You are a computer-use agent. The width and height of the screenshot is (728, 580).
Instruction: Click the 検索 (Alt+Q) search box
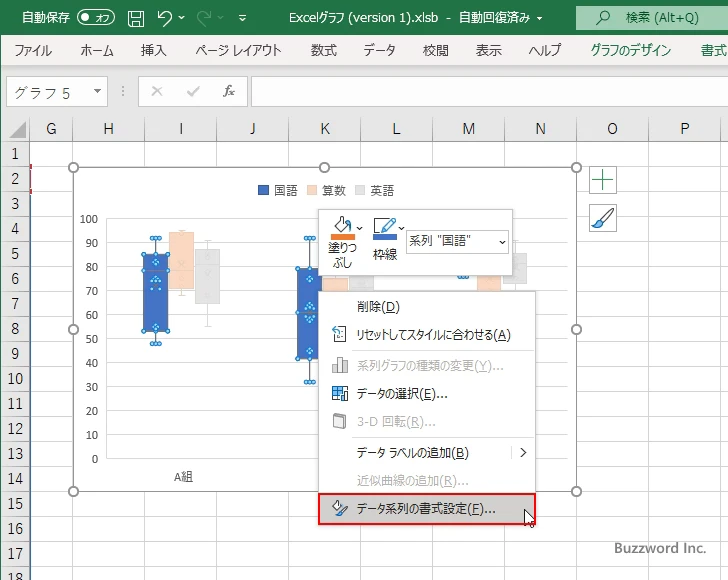point(652,18)
